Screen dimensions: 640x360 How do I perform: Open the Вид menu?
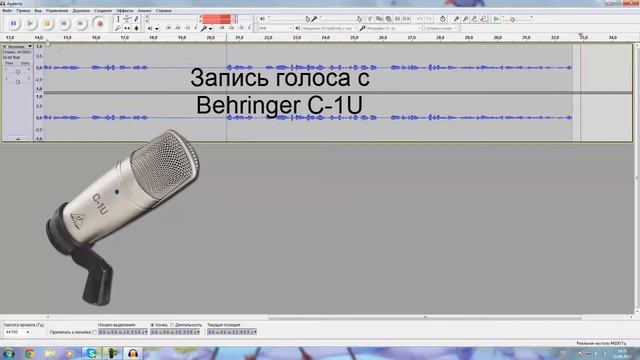tap(38, 11)
